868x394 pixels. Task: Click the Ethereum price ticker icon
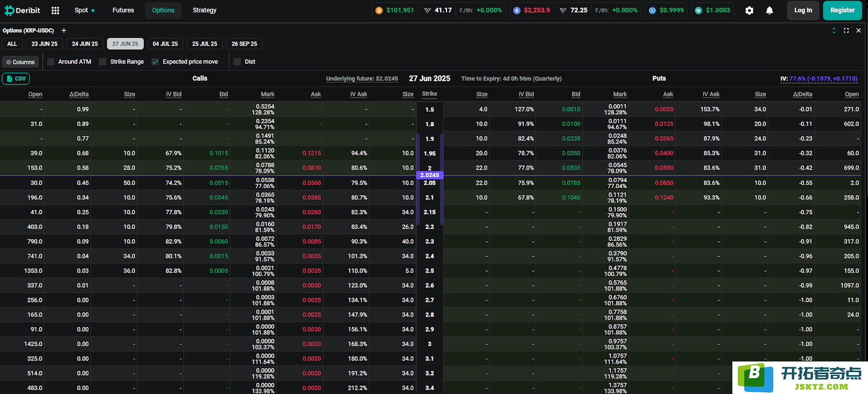516,10
